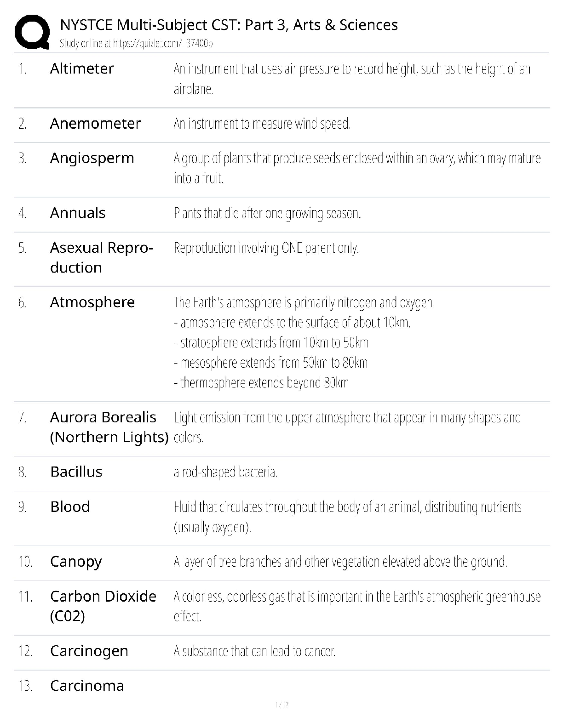Select the Angiosperm term

pos(92,158)
